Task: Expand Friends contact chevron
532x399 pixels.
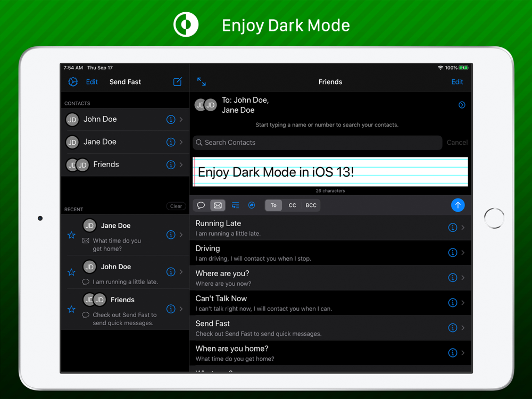Action: 181,165
